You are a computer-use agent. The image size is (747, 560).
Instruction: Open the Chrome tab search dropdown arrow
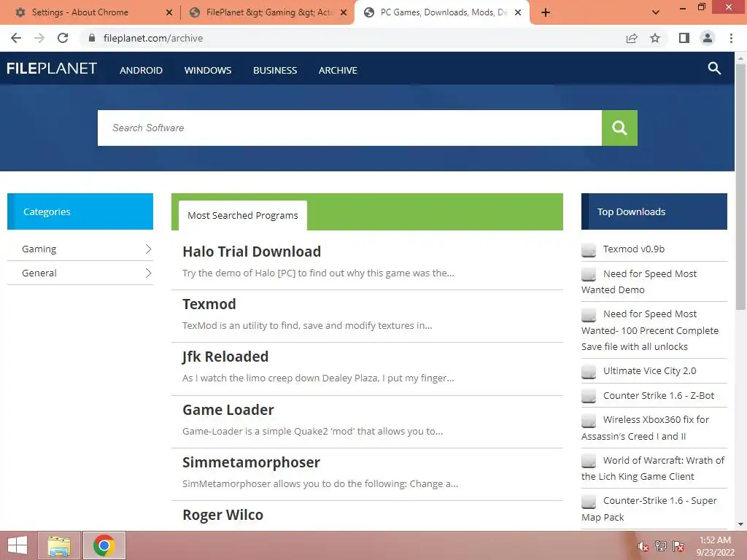[656, 12]
